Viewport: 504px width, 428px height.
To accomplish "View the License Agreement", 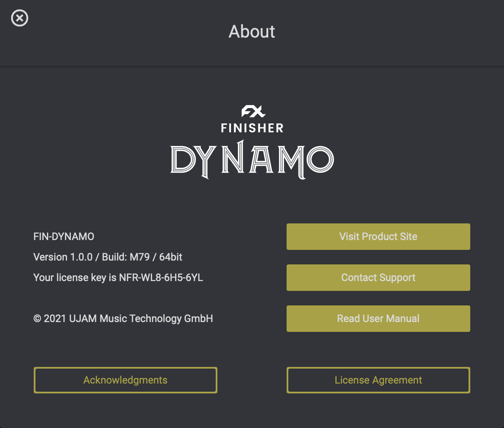I will coord(378,380).
